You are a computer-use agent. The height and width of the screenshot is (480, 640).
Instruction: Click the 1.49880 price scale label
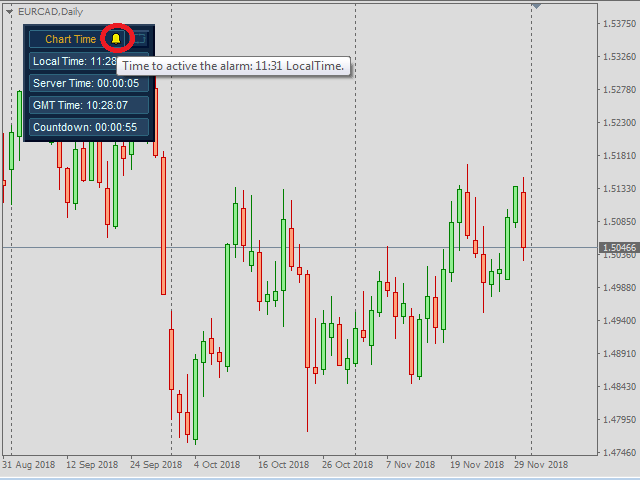click(x=619, y=288)
